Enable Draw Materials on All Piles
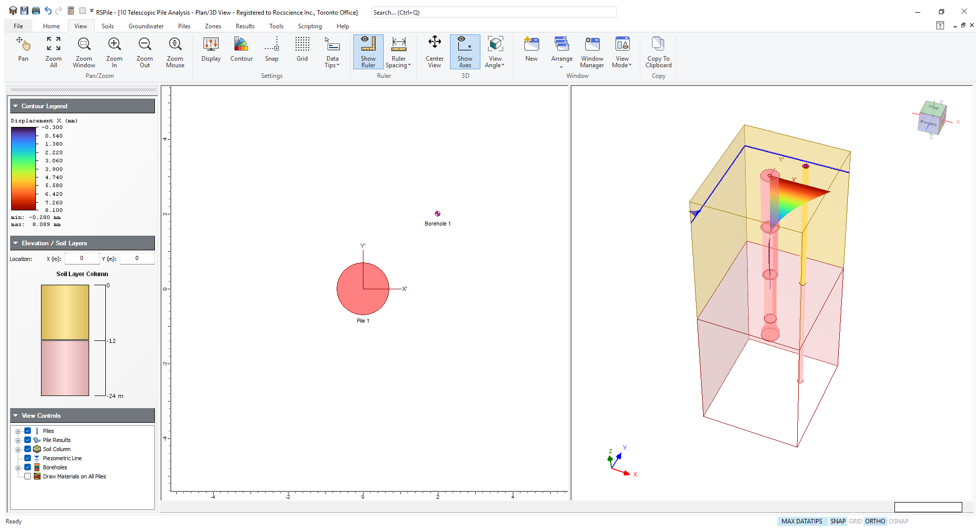 pyautogui.click(x=27, y=476)
